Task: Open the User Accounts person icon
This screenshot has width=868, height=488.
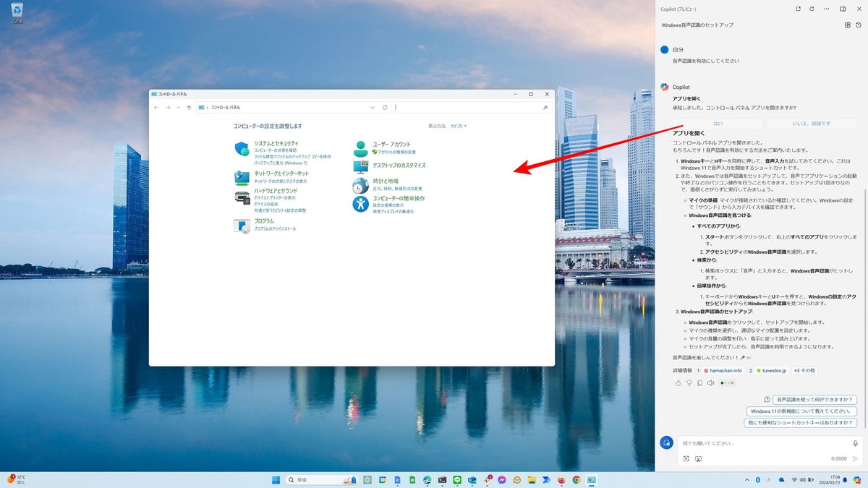Action: 360,149
